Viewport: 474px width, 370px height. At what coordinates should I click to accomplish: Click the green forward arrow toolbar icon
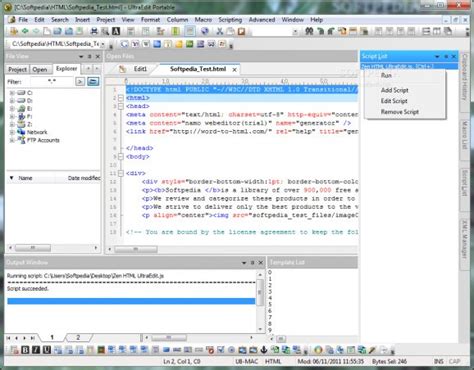pyautogui.click(x=36, y=31)
